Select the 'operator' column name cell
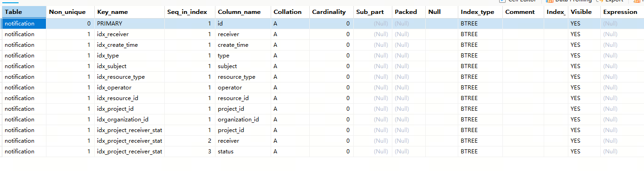The width and height of the screenshot is (644, 171). pos(243,87)
